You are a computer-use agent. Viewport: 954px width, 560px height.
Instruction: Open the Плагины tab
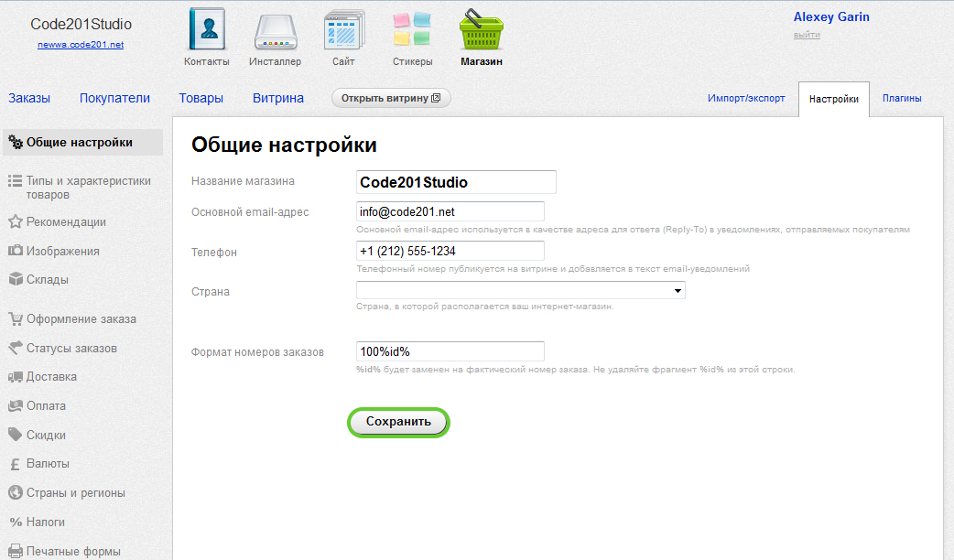pos(901,98)
